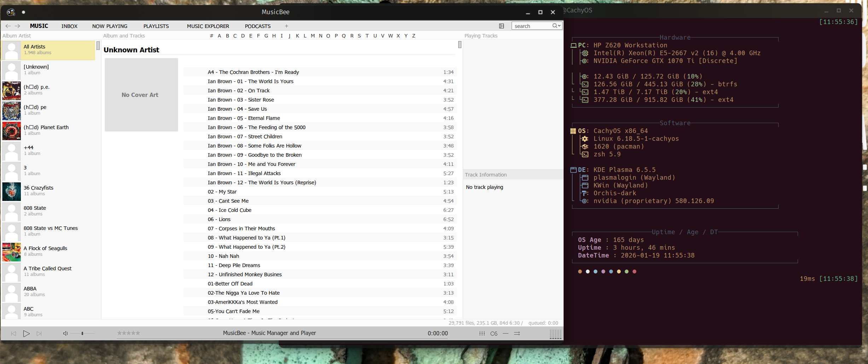The image size is (868, 364).
Task: Set track rating with the stars
Action: 129,333
